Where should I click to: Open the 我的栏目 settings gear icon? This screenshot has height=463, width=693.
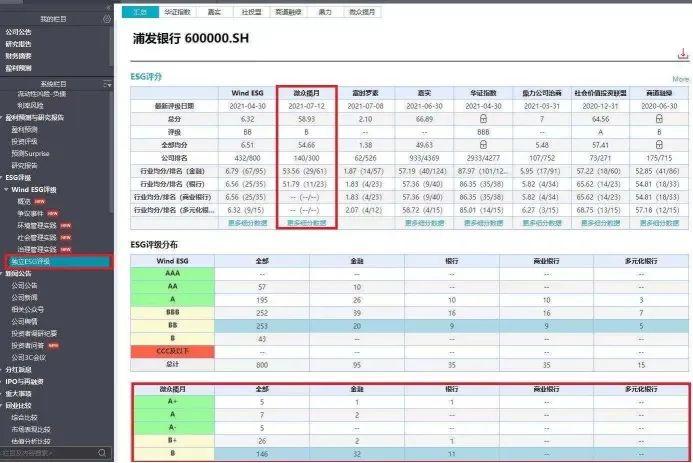107,19
